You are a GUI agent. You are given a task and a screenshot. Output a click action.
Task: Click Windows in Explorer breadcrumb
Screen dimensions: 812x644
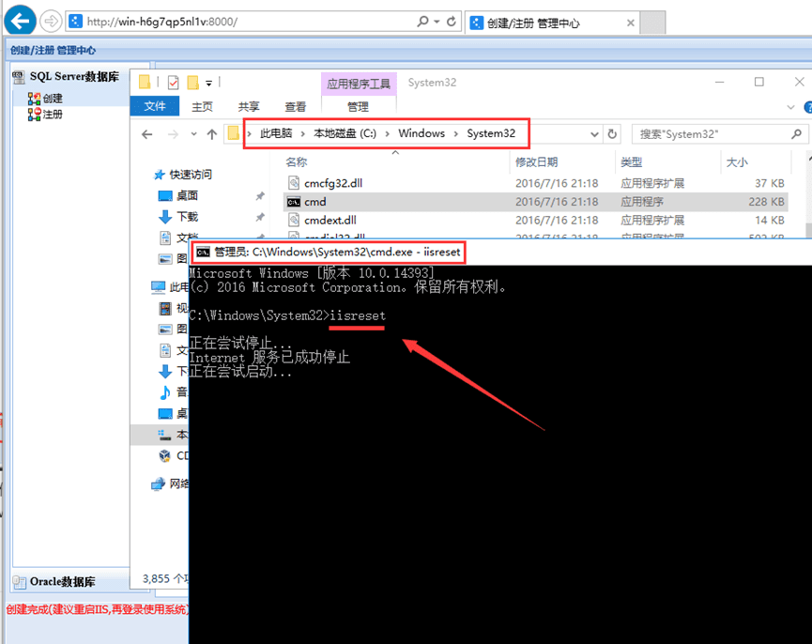421,133
